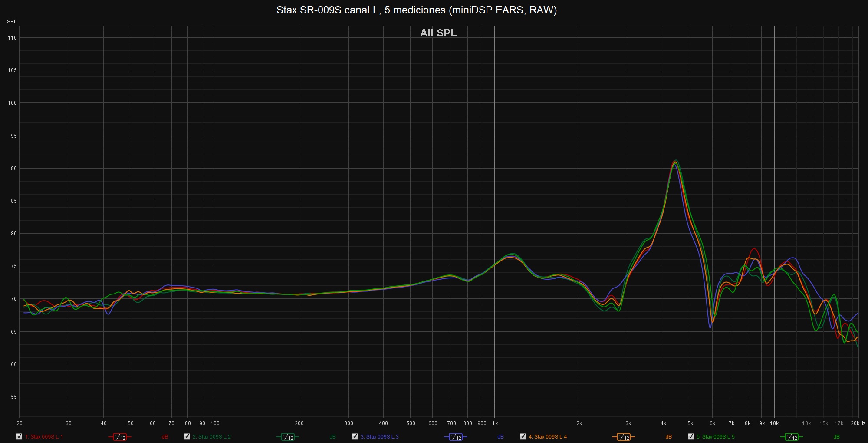The image size is (868, 443).
Task: Click the red dB readout for trace 1
Action: 165,437
